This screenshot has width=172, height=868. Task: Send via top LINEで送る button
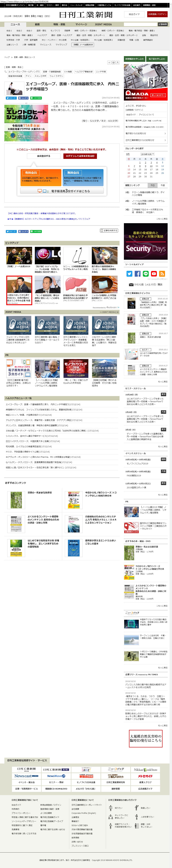[x=36, y=98]
